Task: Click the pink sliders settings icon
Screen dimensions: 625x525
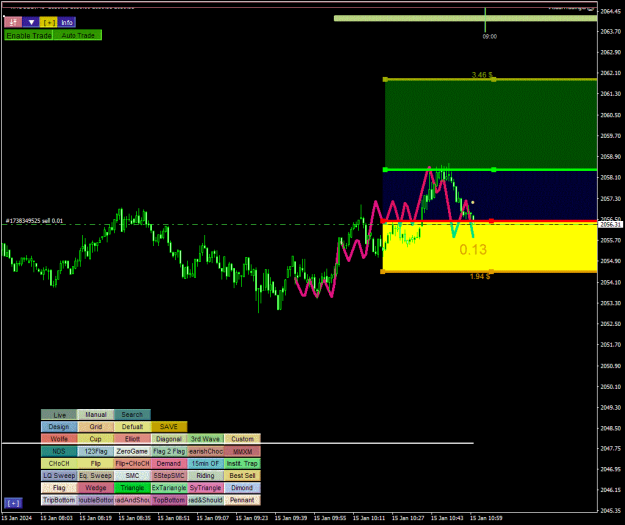Action: tap(13, 22)
